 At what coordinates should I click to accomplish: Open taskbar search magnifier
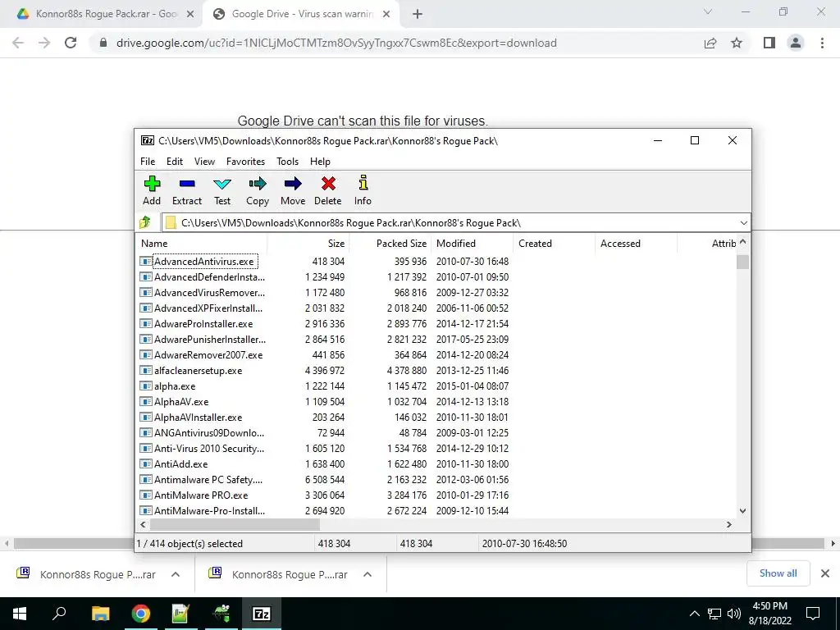coord(59,614)
